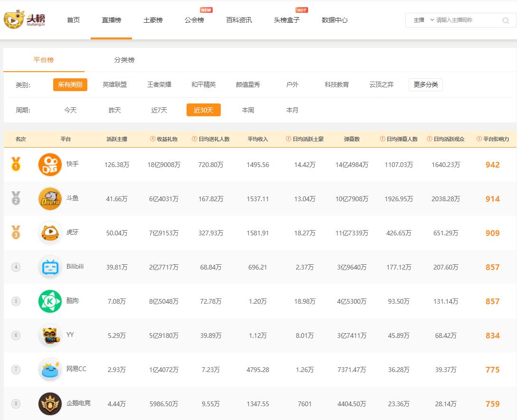Screen dimensions: 517x420
Task: Select the Huya platform logo
Action: [50, 233]
